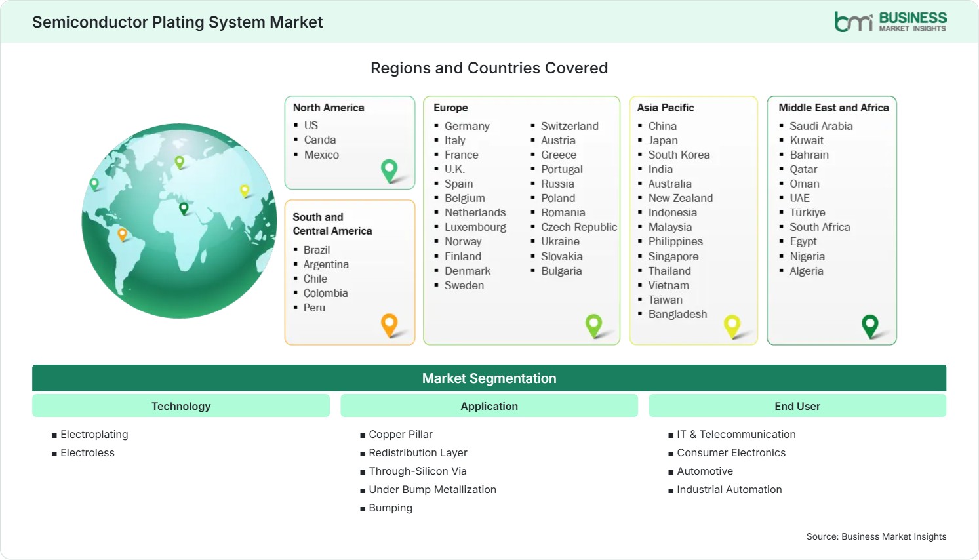Viewport: 979px width, 560px height.
Task: Click Electroless under Technology
Action: (x=87, y=452)
